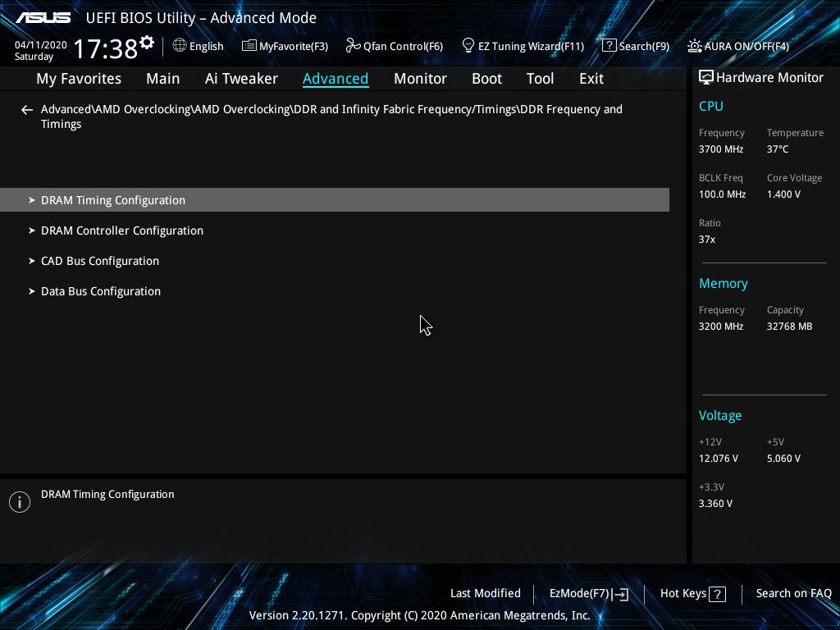840x630 pixels.
Task: Expand DRAM Controller Configuration arrow
Action: (32, 231)
